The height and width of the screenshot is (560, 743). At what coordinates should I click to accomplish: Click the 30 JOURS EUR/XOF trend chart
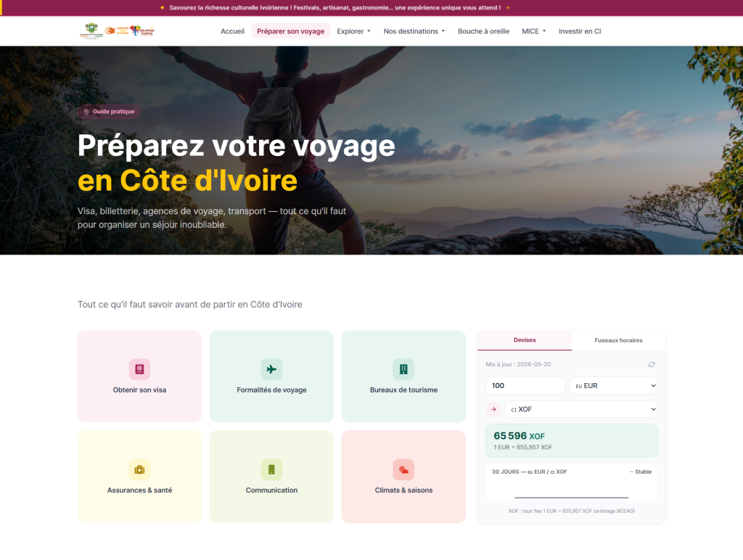coord(572,483)
